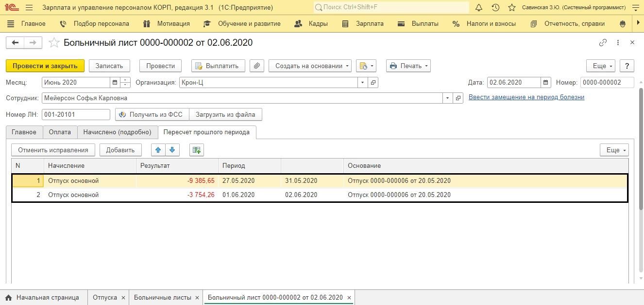Add document to favorites with star icon

point(55,43)
